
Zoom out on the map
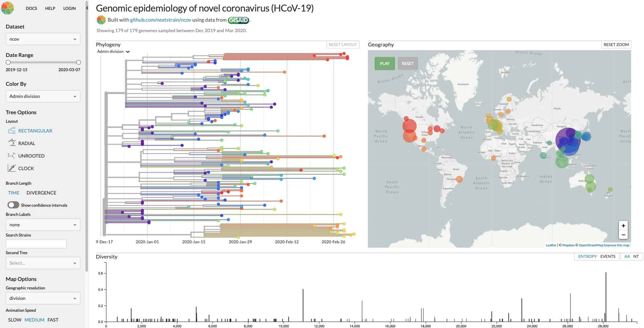pyautogui.click(x=623, y=234)
